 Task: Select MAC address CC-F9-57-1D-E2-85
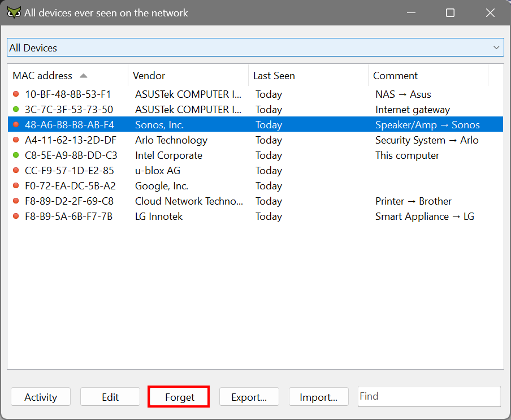70,170
